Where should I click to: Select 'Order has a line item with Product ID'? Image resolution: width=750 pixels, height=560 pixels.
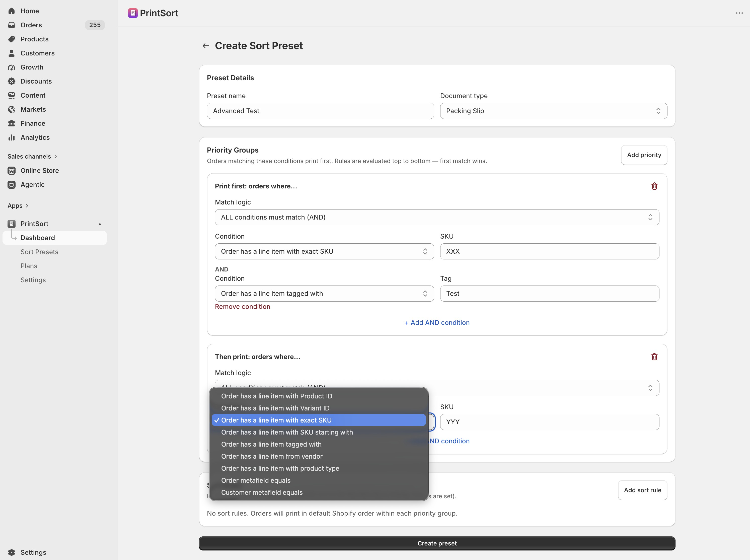(319, 396)
